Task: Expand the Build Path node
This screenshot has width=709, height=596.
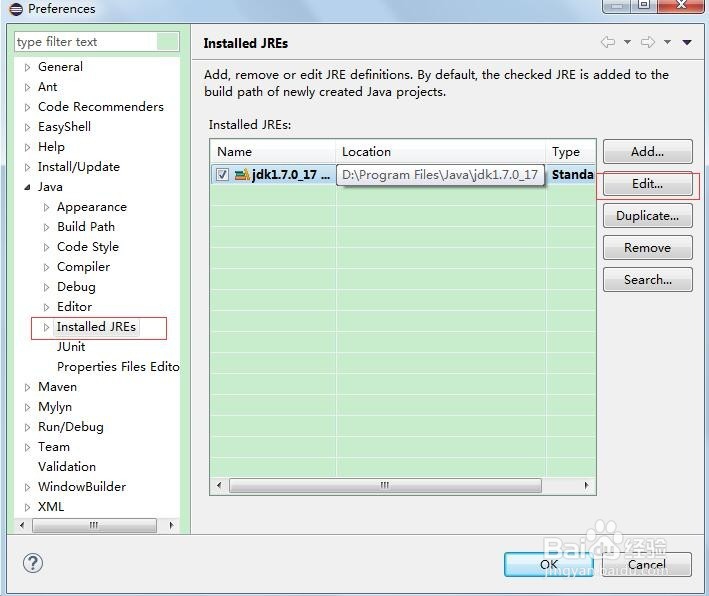Action: (x=46, y=227)
